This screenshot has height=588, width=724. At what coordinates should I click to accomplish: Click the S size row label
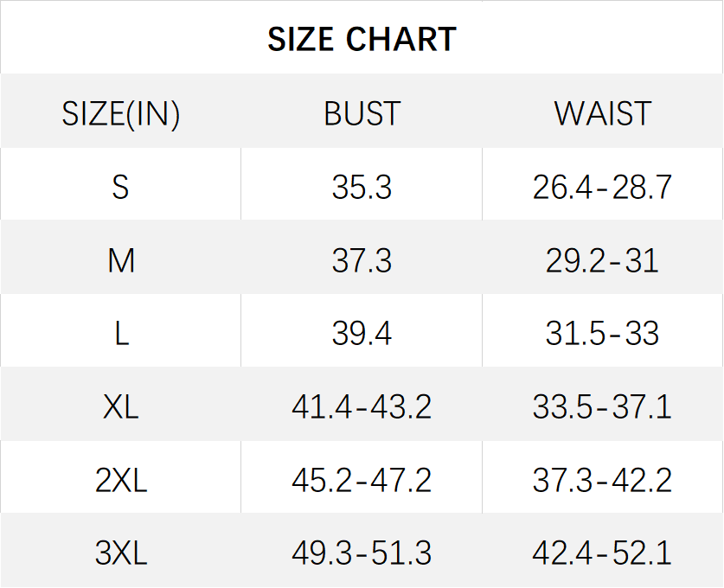coord(120,188)
